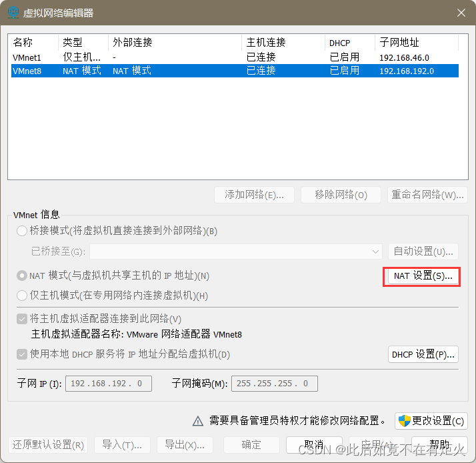
Task: Click VMnet8's 已启用 DHCP cell
Action: click(345, 71)
